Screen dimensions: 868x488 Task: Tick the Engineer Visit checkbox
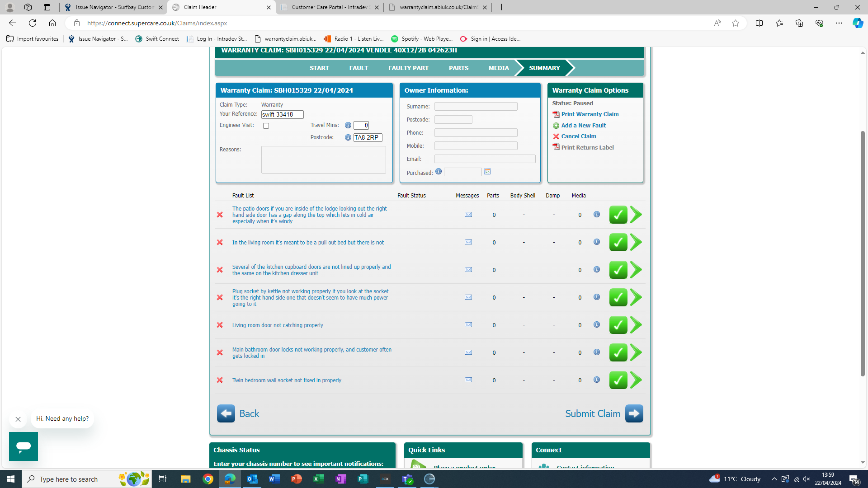coord(266,126)
